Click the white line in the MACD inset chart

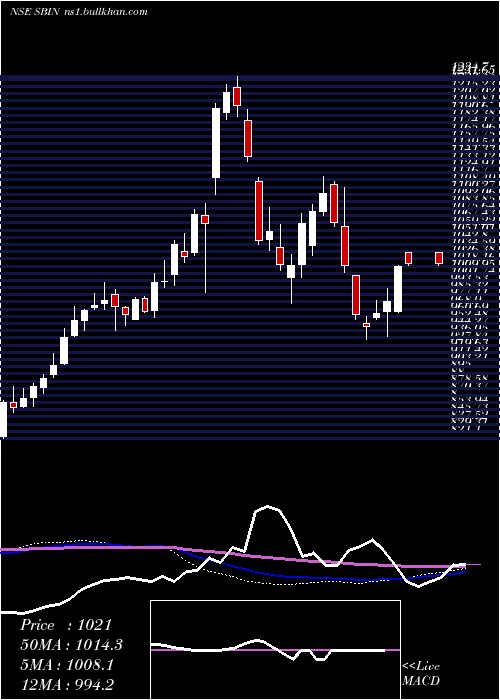268,650
